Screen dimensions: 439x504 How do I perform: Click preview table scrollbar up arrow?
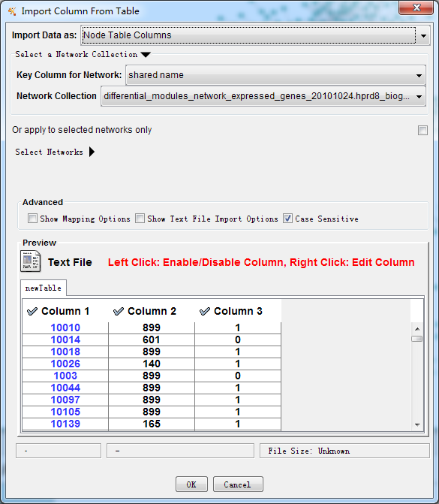[x=417, y=329]
